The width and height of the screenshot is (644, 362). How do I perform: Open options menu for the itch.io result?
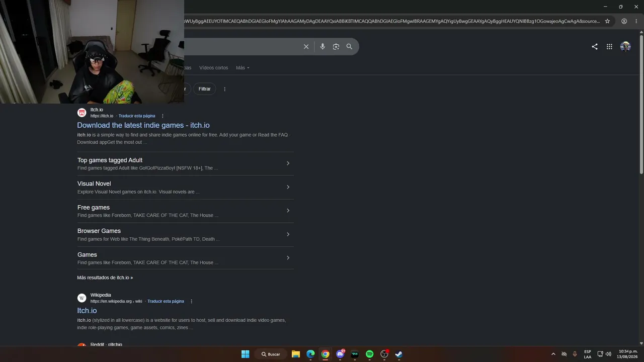point(163,116)
